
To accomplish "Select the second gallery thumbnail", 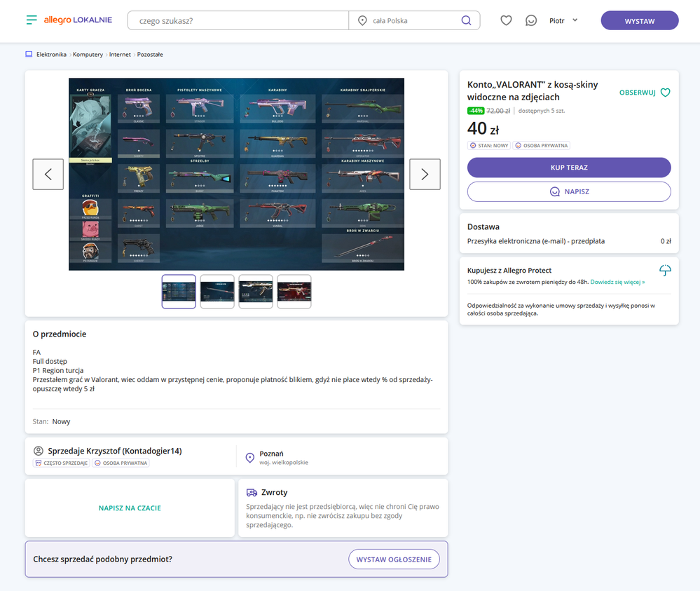I will coord(217,292).
